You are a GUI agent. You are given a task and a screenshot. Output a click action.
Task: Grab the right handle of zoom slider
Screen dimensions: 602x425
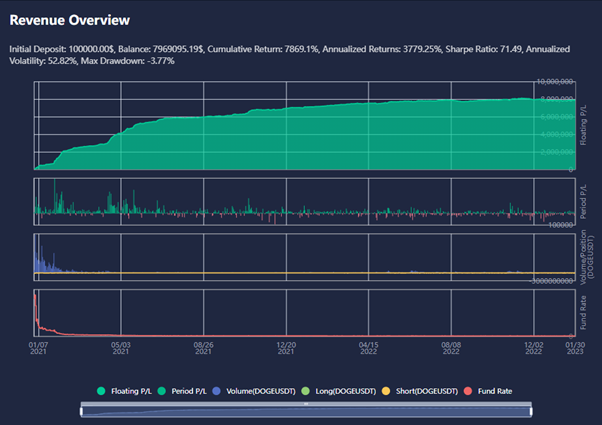coord(531,412)
